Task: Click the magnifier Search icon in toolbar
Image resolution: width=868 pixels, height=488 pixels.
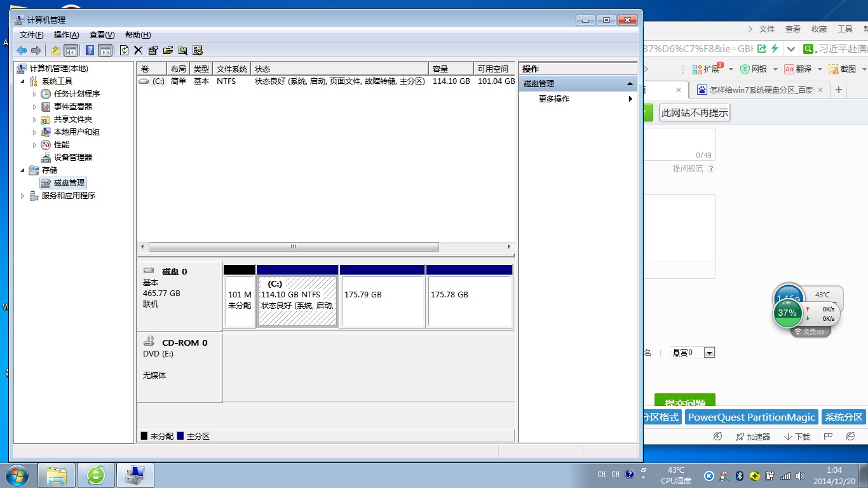Action: point(182,50)
